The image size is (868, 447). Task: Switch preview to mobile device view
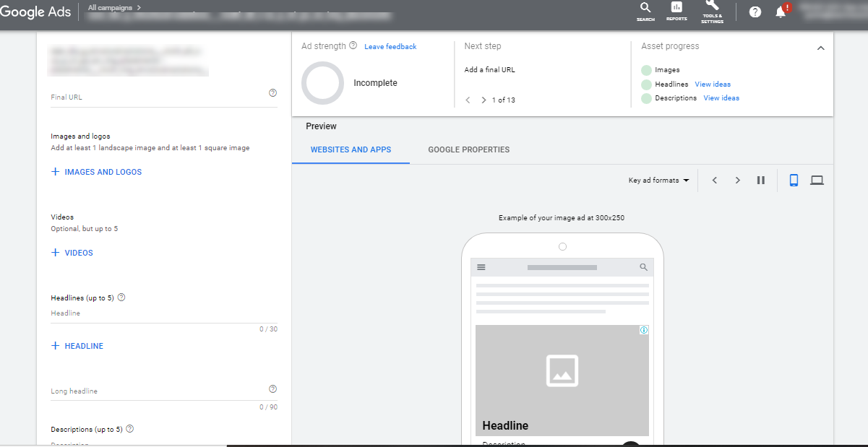click(794, 181)
